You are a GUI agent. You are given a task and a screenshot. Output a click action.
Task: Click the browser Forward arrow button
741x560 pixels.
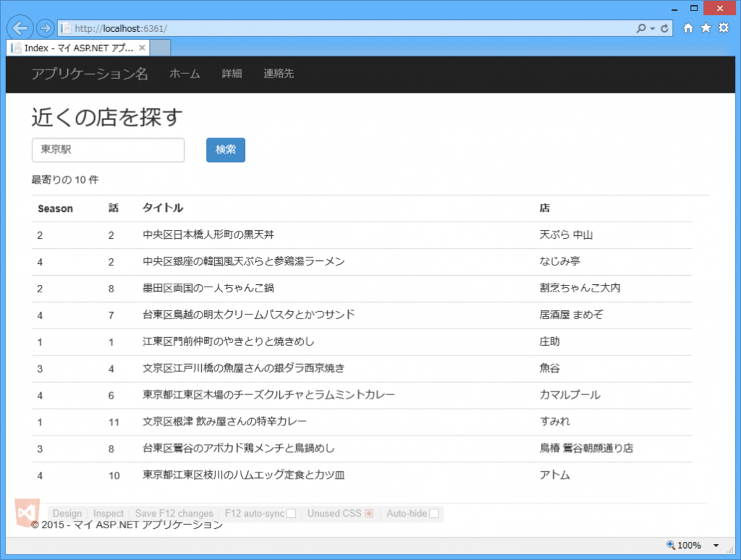coord(45,27)
